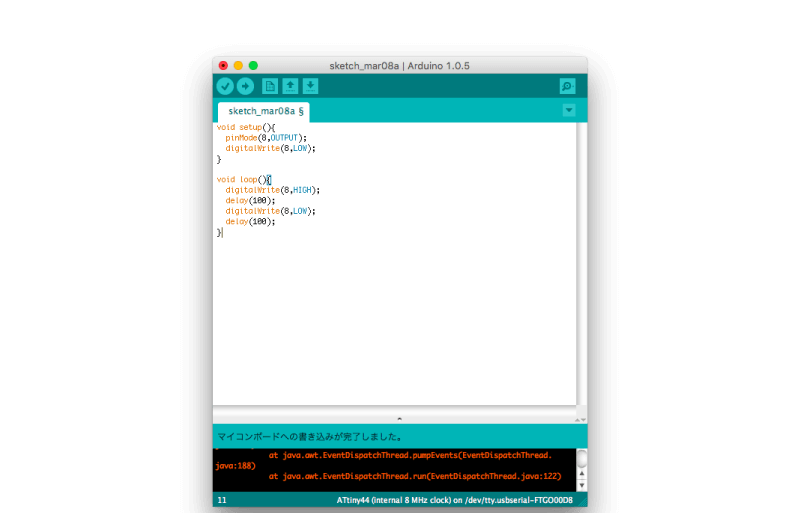
Task: Click the Verify checkmark icon
Action: (x=225, y=86)
